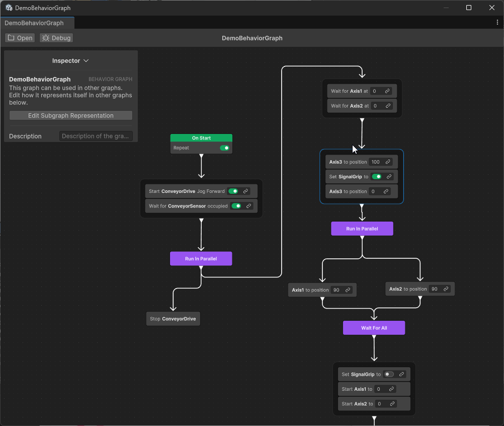Enable the lower Set SignalGrip toggle
The width and height of the screenshot is (504, 426).
(x=389, y=374)
